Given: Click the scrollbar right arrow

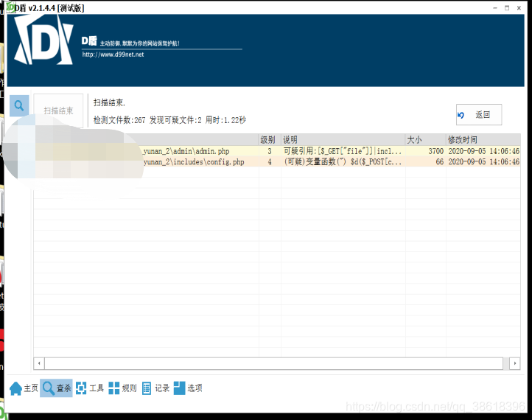Looking at the screenshot, I should click(x=515, y=363).
